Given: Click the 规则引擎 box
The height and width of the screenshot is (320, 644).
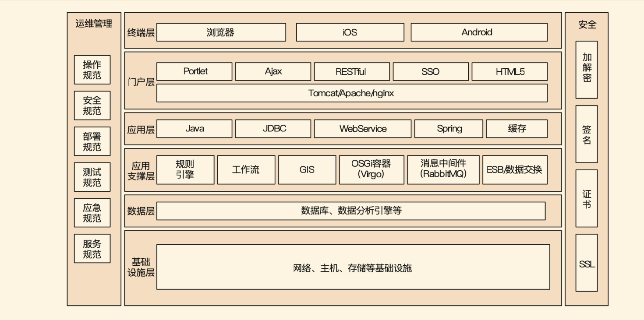Looking at the screenshot, I should coord(185,169).
